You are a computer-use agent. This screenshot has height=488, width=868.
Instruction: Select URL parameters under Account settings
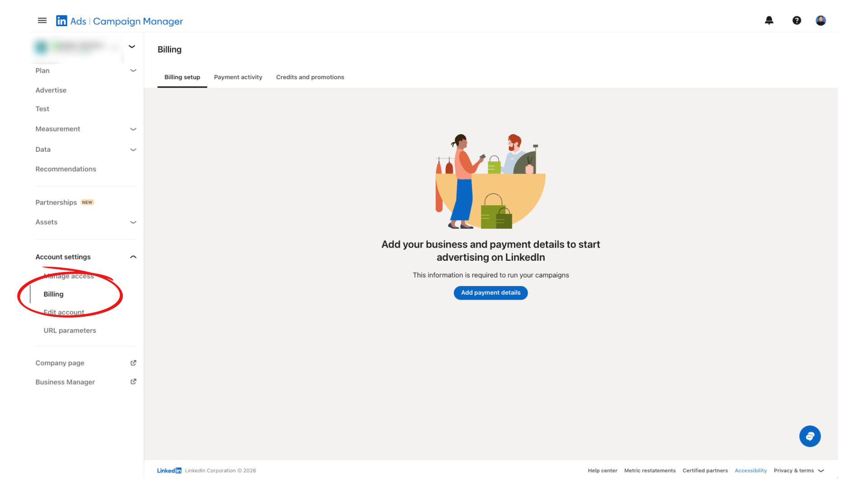click(70, 330)
